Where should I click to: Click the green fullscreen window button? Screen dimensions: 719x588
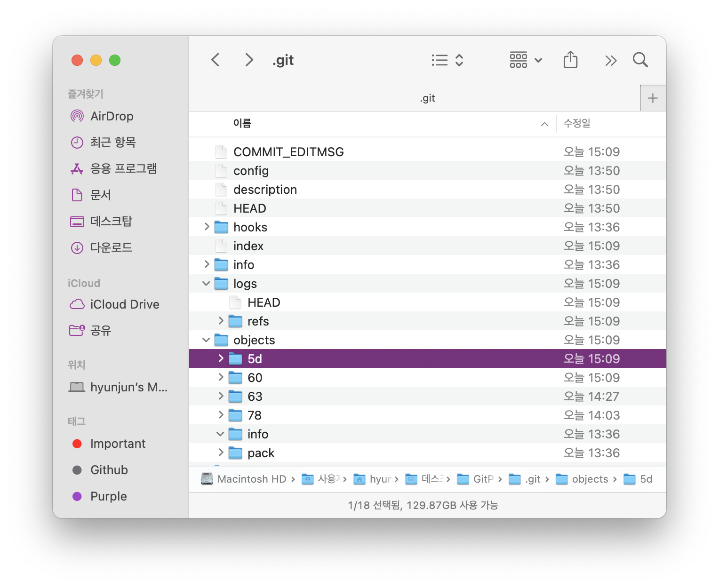click(x=115, y=60)
